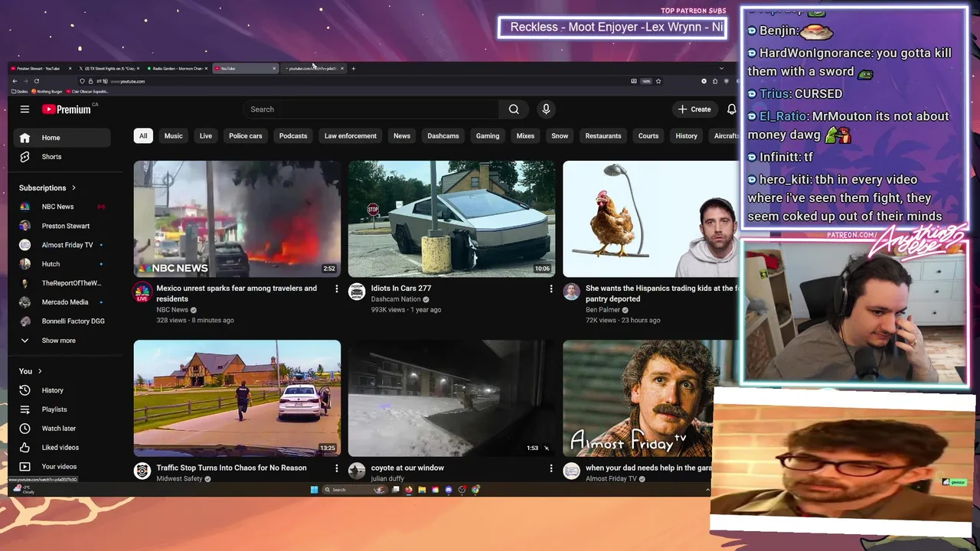Viewport: 980px width, 551px height.
Task: Select the Mixes filter chip
Action: click(x=525, y=136)
